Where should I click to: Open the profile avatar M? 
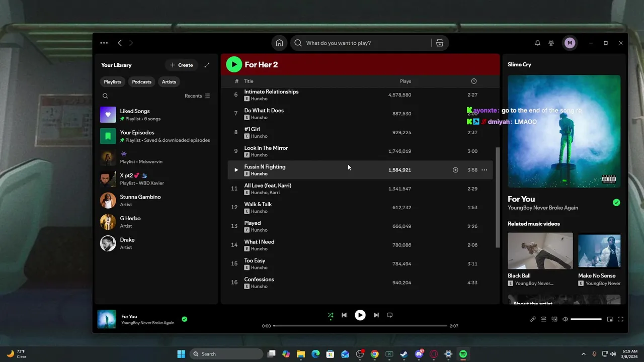570,43
